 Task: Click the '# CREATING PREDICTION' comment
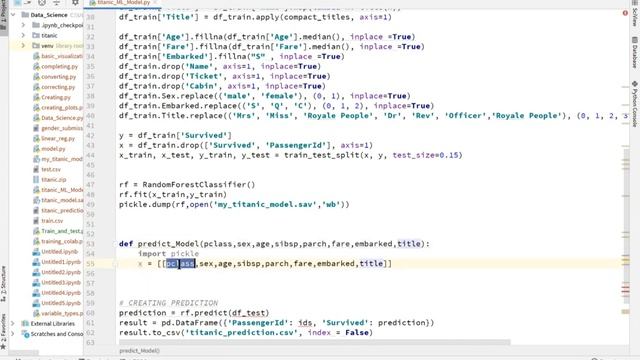coord(169,303)
